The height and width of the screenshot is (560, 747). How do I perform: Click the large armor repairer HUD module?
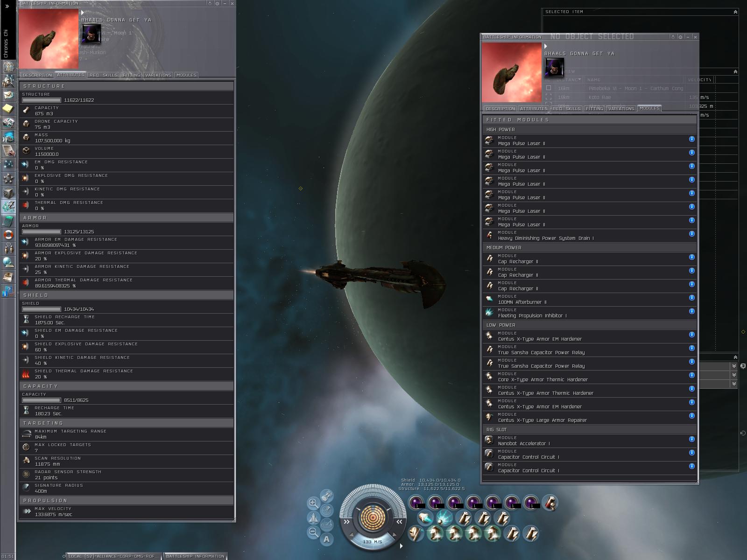click(x=416, y=533)
